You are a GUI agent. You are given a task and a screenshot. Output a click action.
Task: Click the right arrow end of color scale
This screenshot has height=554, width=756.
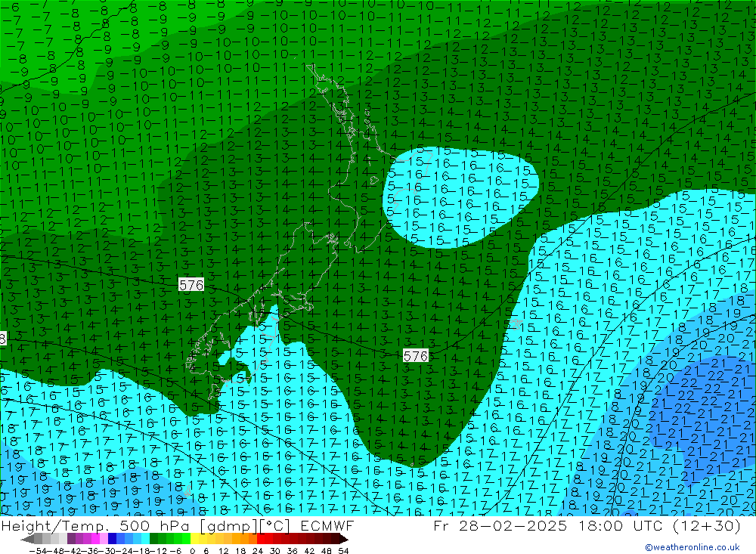pos(344,540)
